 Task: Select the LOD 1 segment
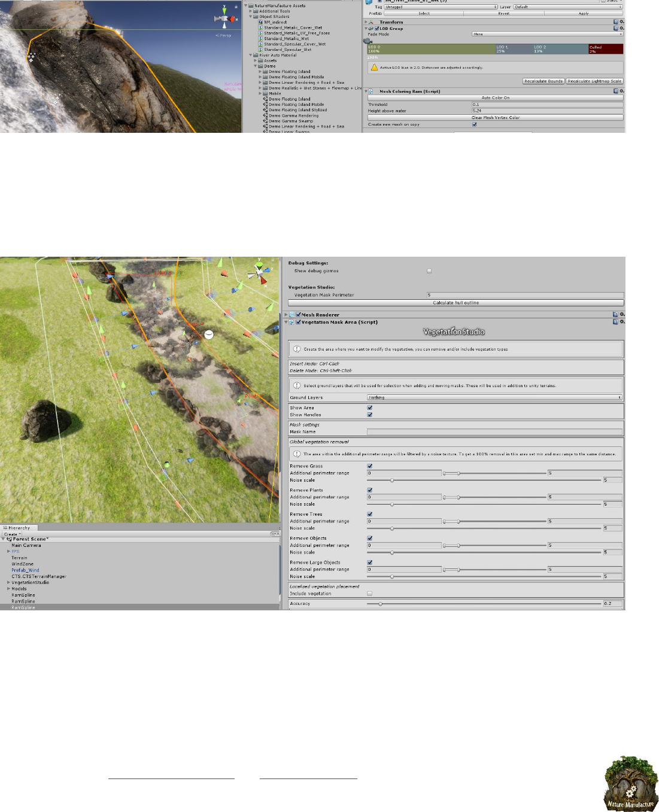513,49
